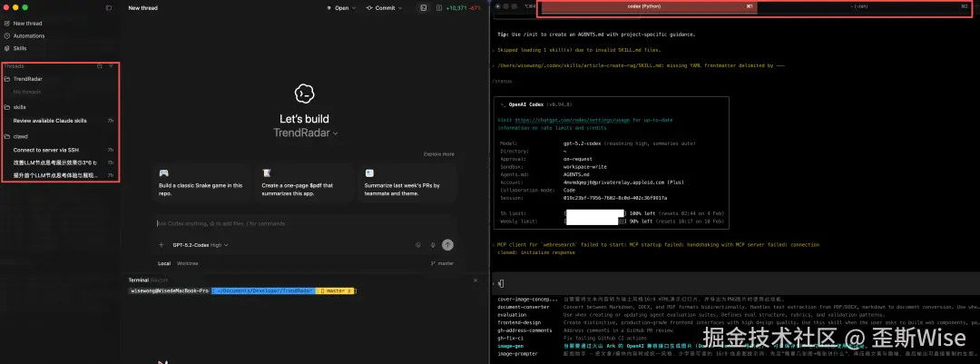
Task: Click the terminal input prompt line cursor
Action: tap(501, 283)
